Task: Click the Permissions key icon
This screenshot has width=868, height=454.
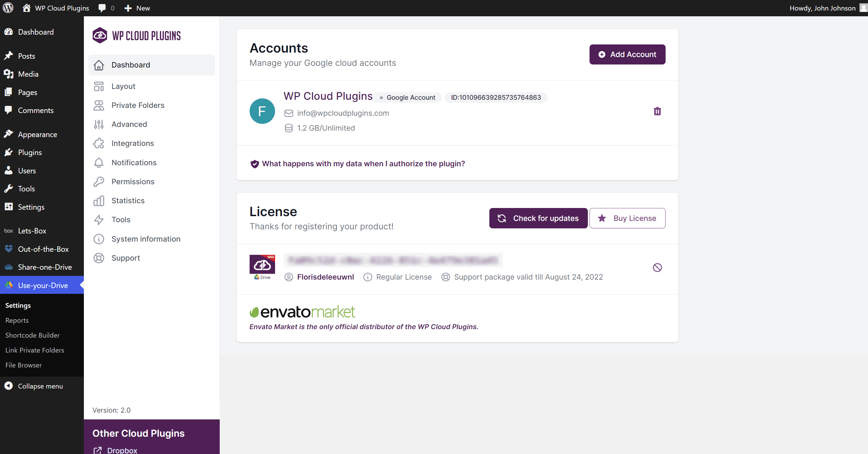Action: pos(99,182)
